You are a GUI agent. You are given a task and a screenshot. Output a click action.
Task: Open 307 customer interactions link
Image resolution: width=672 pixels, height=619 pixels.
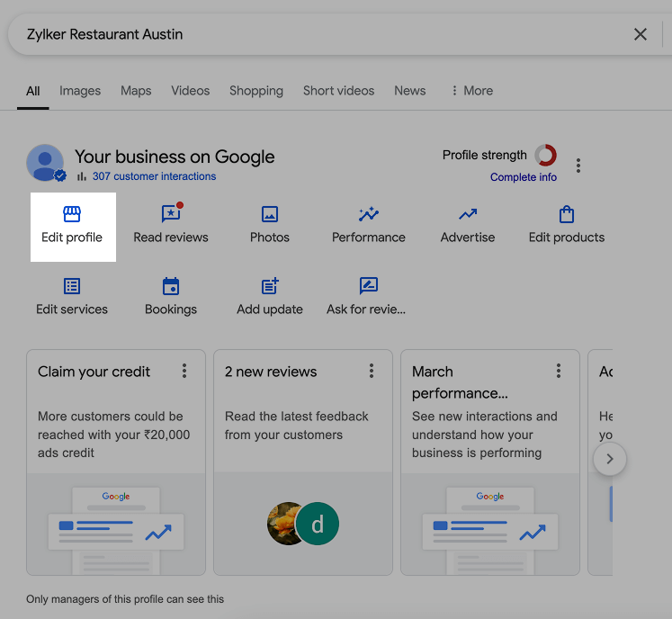pyautogui.click(x=154, y=176)
